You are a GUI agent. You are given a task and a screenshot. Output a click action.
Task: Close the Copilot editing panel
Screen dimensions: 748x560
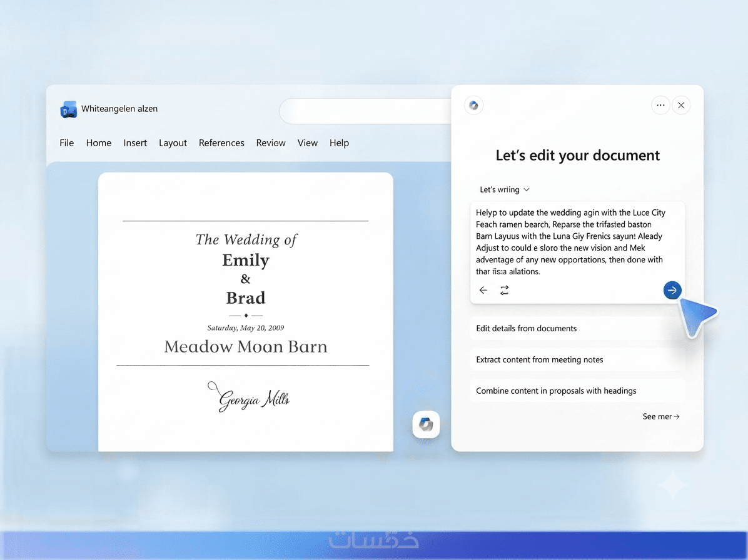tap(681, 106)
